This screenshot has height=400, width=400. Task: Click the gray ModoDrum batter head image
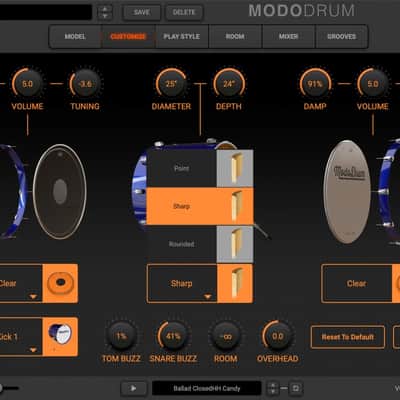[x=347, y=192]
